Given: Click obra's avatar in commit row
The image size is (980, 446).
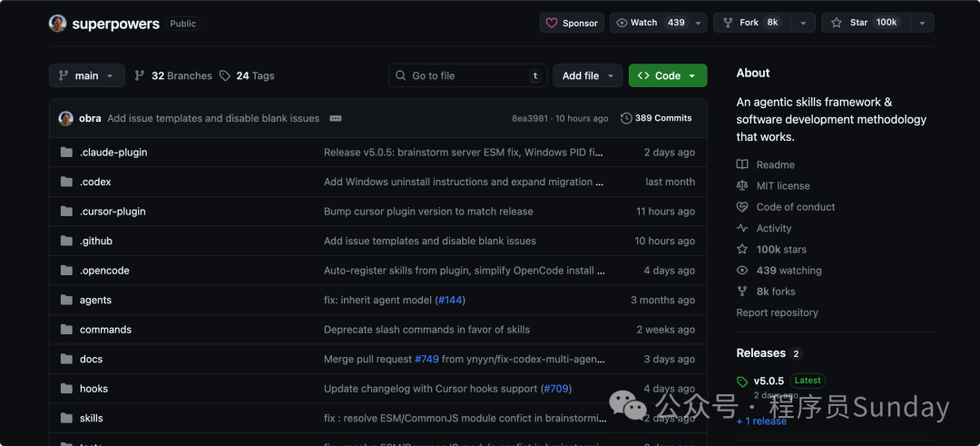Looking at the screenshot, I should 65,118.
